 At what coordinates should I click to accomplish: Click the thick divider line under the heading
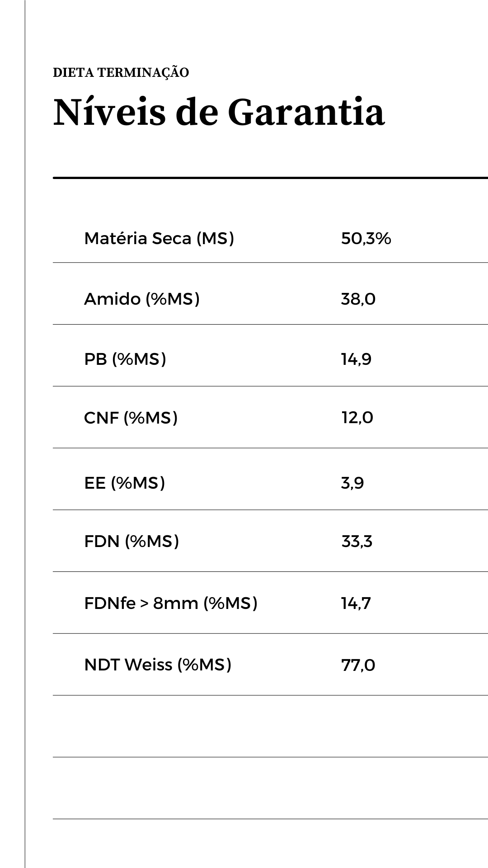pos(270,178)
